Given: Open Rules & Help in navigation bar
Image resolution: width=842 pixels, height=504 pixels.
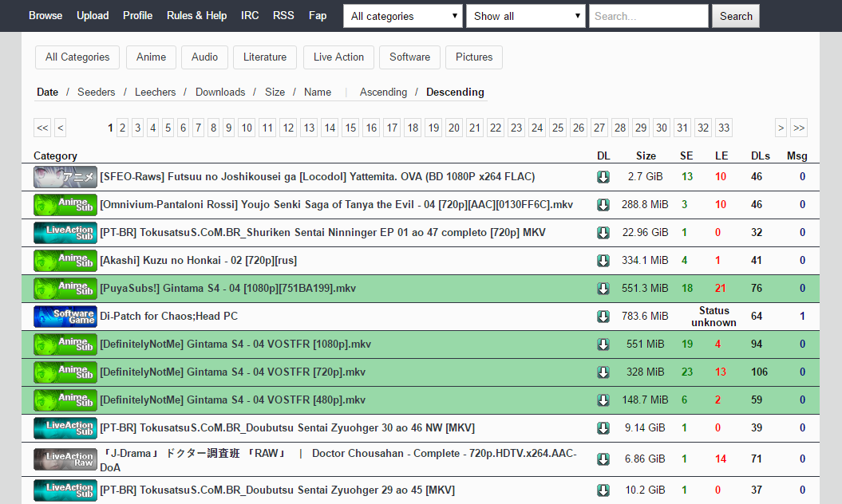Looking at the screenshot, I should tap(196, 15).
